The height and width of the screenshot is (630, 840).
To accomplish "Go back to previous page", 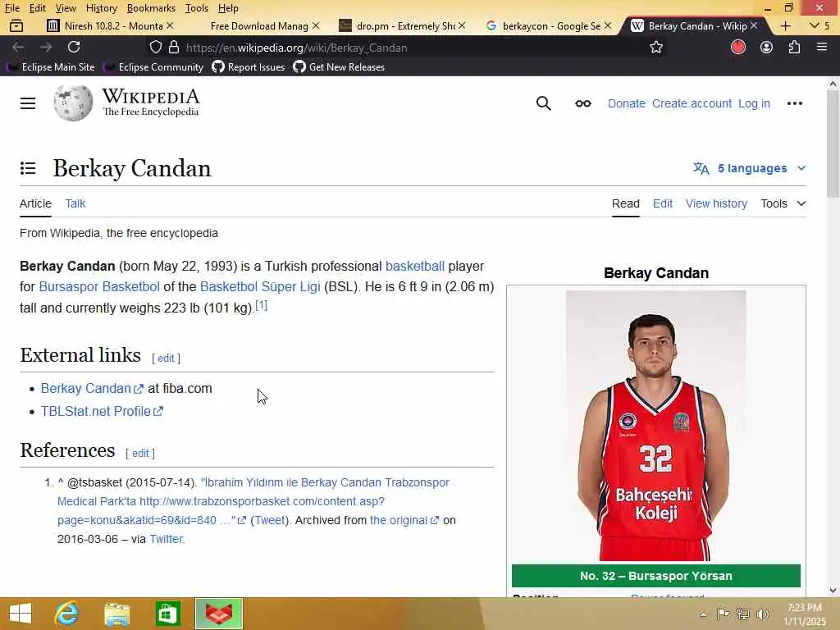I will (x=18, y=47).
